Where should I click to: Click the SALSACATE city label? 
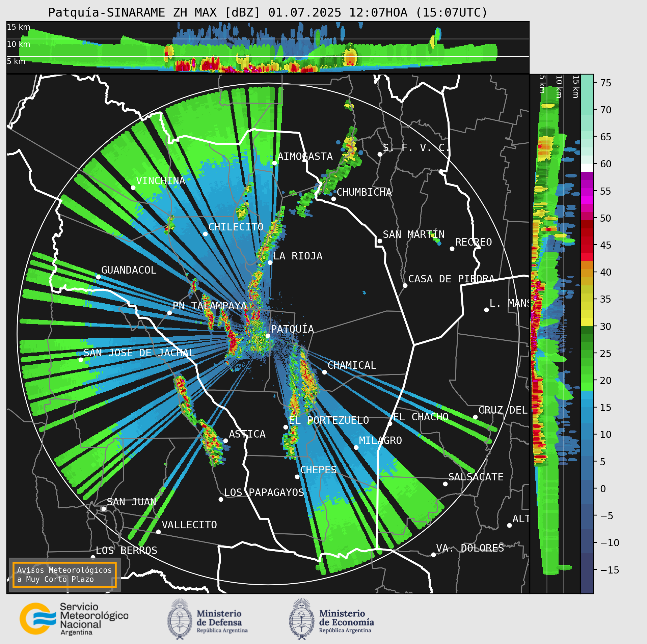tap(476, 477)
